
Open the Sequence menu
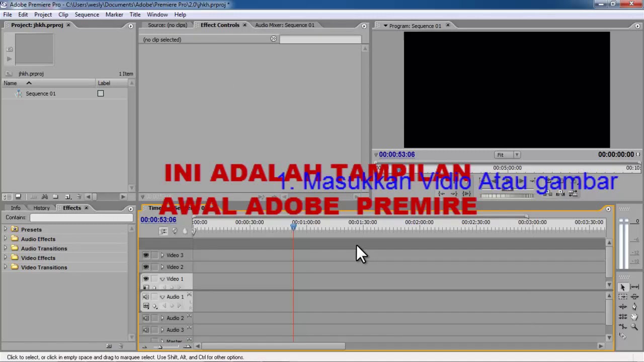coord(87,15)
